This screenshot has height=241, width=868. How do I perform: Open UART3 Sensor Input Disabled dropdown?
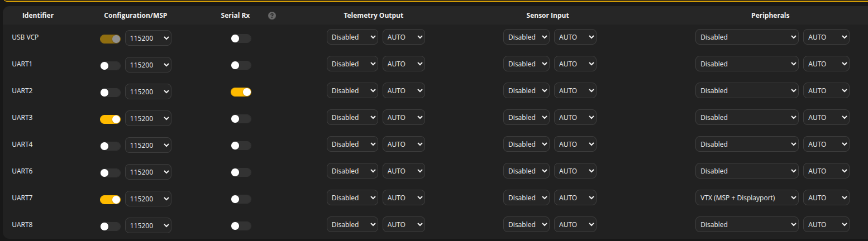pyautogui.click(x=526, y=117)
